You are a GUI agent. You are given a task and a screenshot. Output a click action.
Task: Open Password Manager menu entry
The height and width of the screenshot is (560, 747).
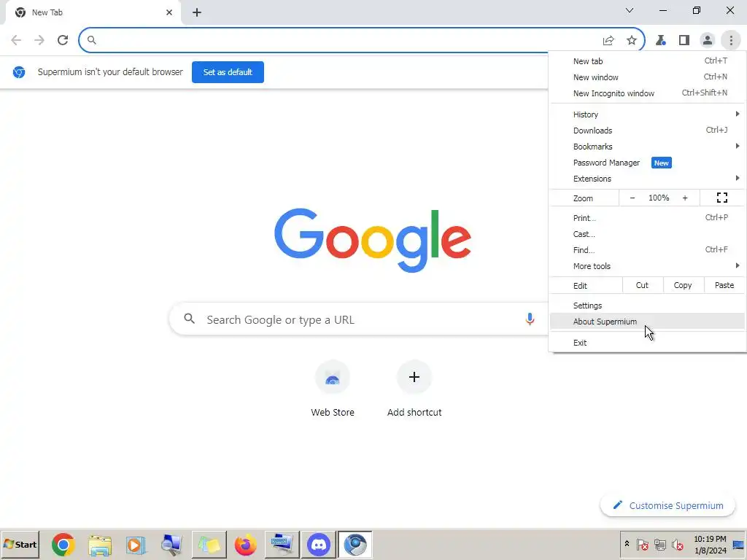coord(648,163)
